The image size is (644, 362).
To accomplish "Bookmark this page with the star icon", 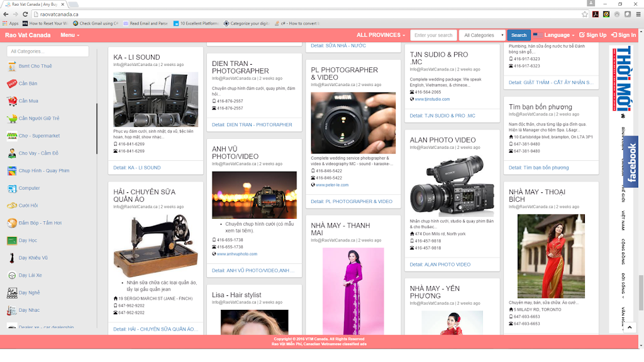I will [584, 14].
